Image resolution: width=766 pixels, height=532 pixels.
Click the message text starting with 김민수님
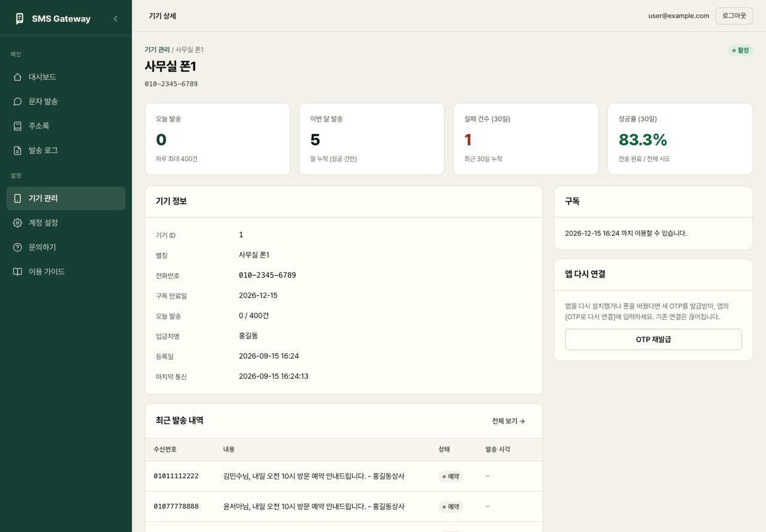point(314,476)
